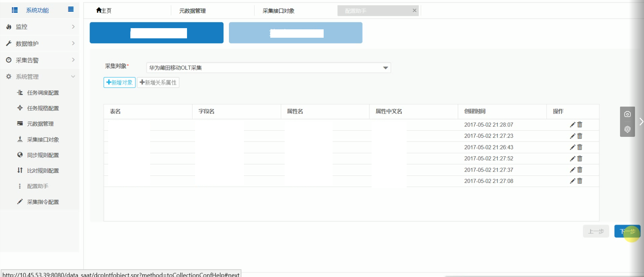644x277 pixels.
Task: Click the 任务调度配置 icon
Action: (x=20, y=93)
